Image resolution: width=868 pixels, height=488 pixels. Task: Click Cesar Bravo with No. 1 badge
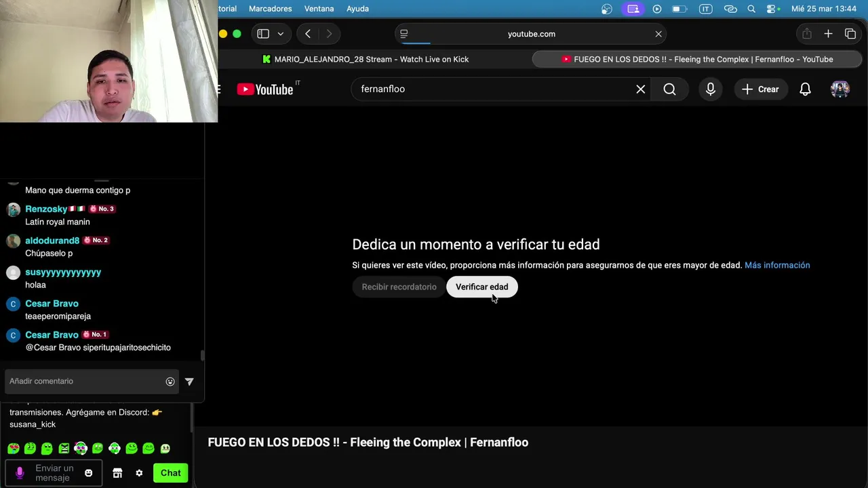click(x=52, y=334)
